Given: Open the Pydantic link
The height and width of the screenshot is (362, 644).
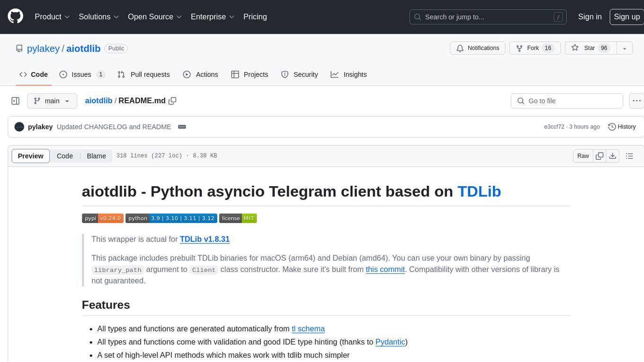Looking at the screenshot, I should tap(390, 342).
